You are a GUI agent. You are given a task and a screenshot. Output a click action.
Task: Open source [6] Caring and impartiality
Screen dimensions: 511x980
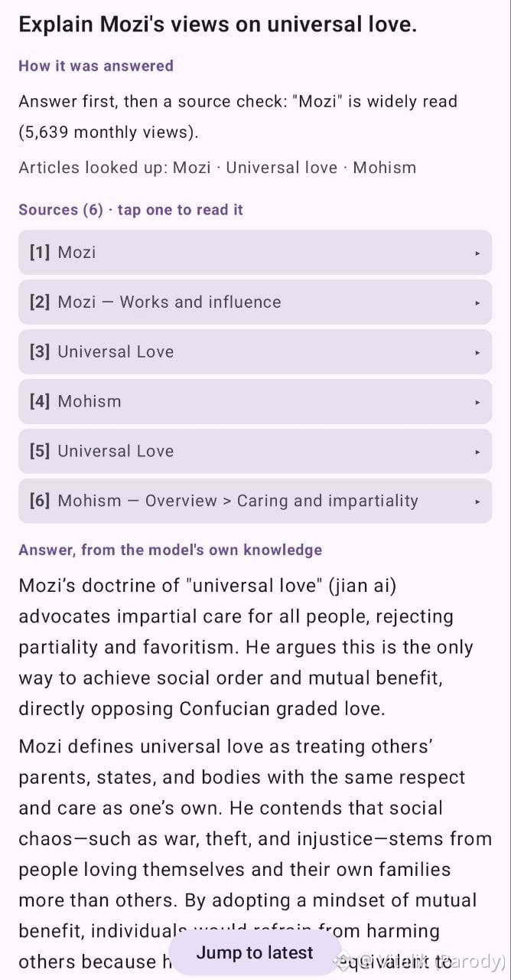(255, 501)
